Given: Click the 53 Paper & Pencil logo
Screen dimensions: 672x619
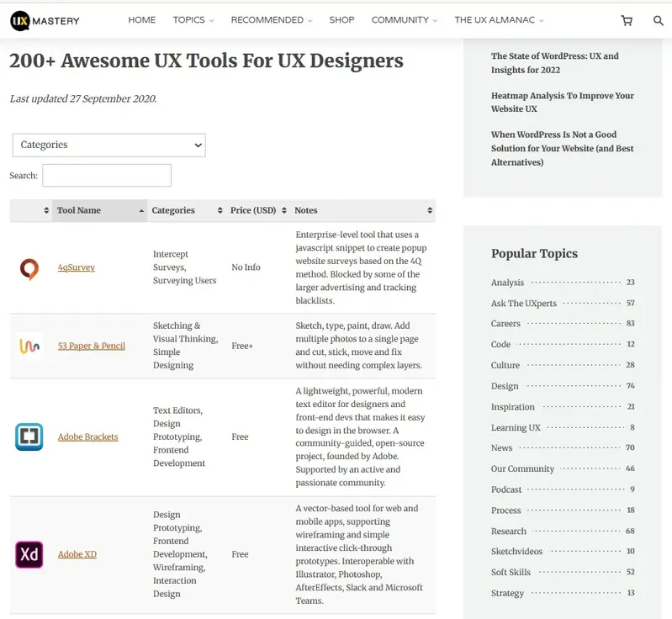Looking at the screenshot, I should [x=29, y=346].
